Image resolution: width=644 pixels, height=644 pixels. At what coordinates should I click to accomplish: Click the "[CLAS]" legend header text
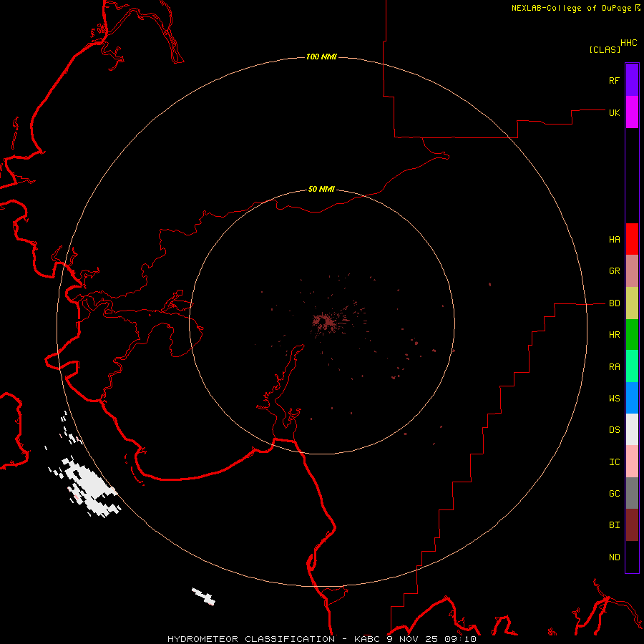(605, 49)
